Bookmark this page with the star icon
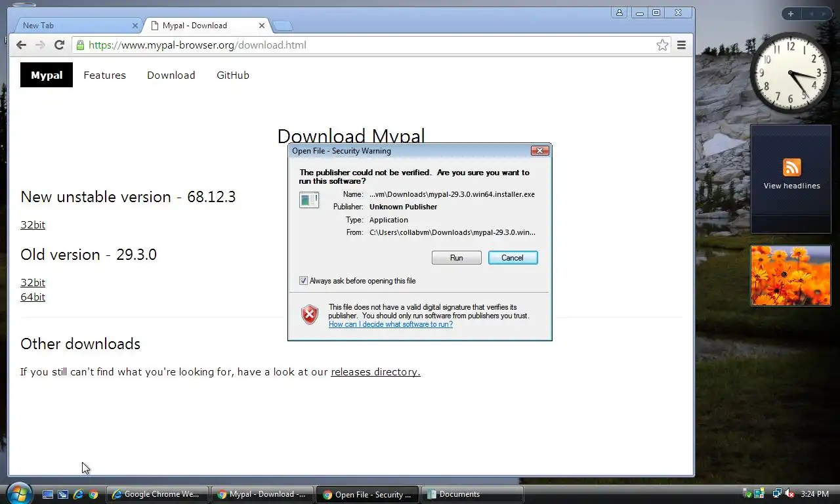 click(662, 45)
